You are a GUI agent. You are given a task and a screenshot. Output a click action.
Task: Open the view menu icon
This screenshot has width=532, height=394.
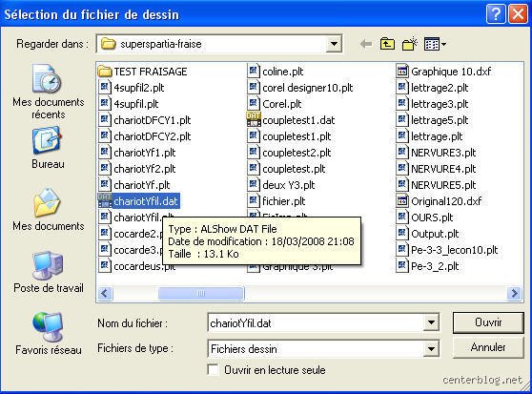tap(435, 44)
